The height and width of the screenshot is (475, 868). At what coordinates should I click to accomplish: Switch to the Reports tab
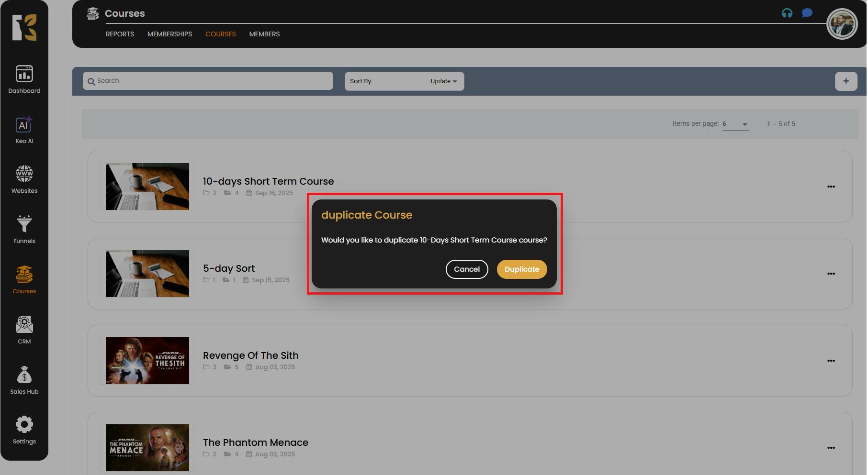(120, 34)
